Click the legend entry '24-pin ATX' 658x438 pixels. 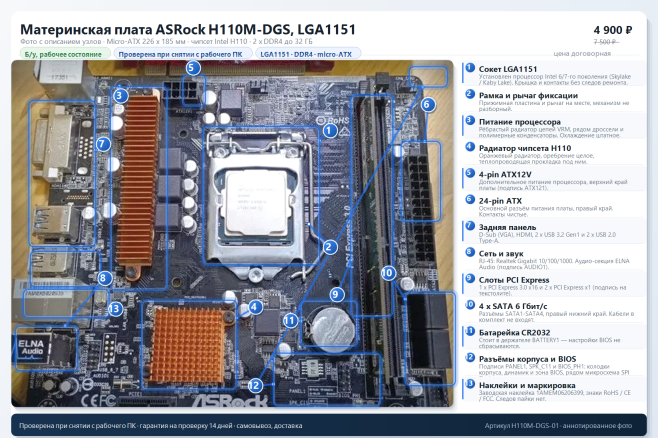tap(554, 206)
